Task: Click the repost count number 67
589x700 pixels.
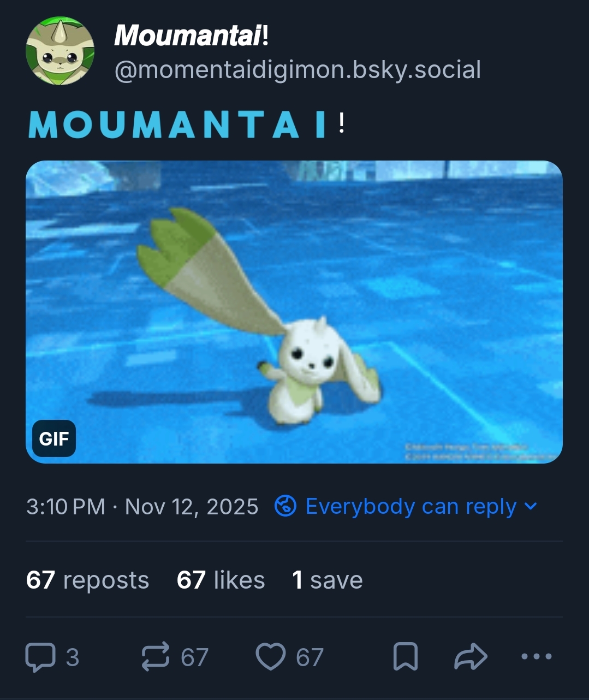Action: (194, 657)
